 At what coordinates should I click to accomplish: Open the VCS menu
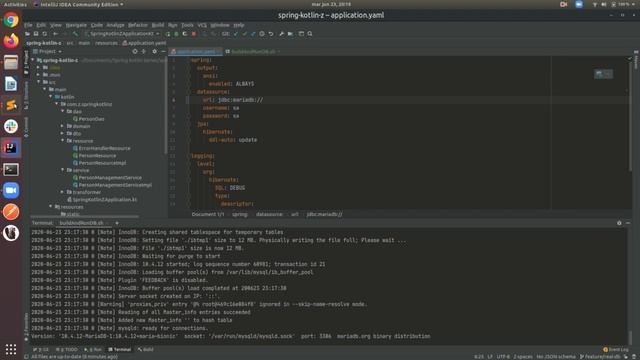click(x=202, y=25)
